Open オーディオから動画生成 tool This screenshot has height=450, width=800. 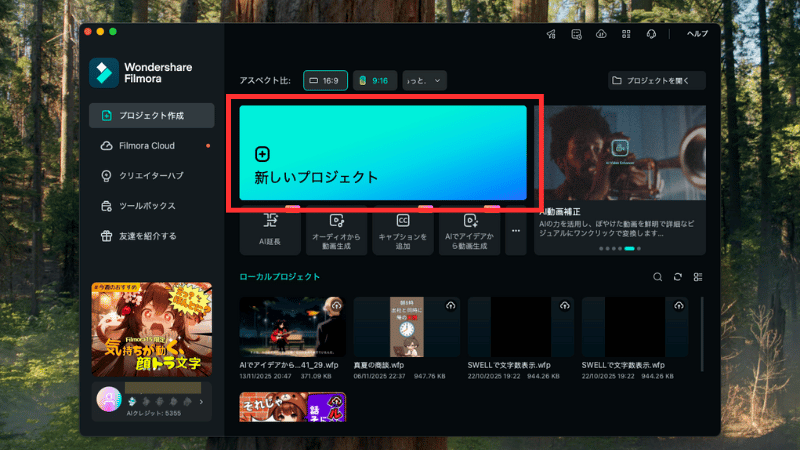click(x=336, y=231)
